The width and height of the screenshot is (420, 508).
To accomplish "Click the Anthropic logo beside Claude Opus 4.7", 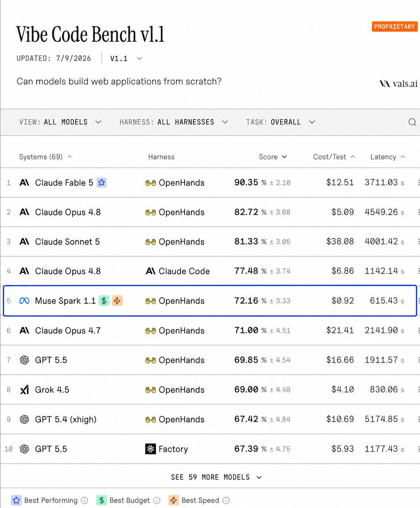I will click(x=24, y=331).
